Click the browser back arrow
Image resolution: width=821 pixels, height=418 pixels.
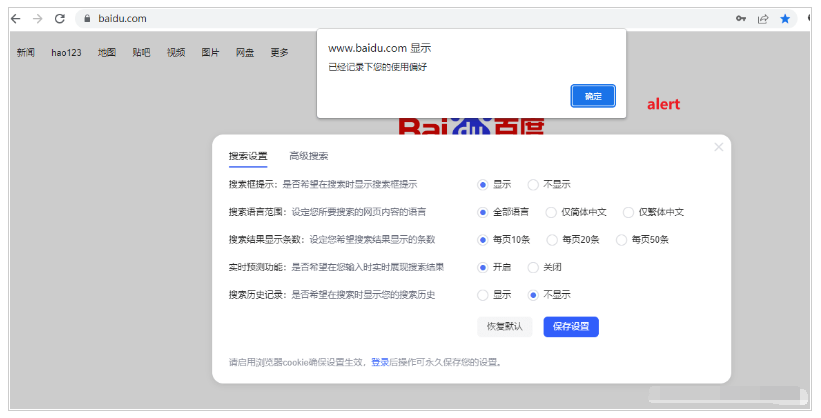point(16,19)
